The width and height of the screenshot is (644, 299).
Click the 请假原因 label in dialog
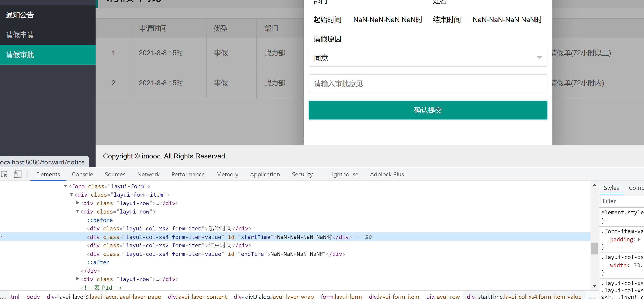click(x=327, y=39)
